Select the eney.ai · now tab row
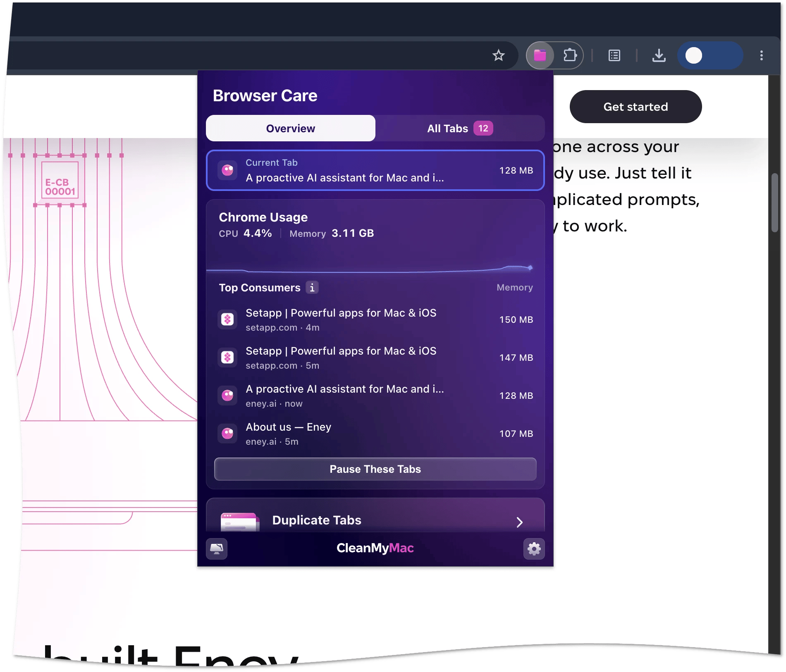The width and height of the screenshot is (786, 672). (375, 396)
